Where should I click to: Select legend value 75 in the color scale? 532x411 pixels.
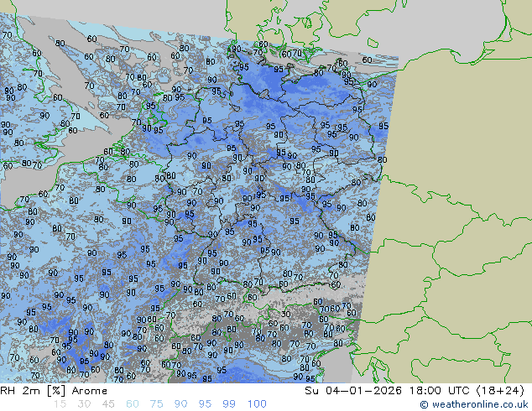point(156,404)
